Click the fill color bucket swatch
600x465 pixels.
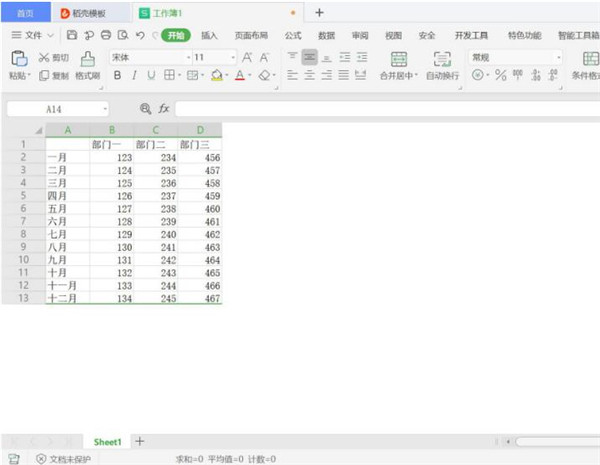(217, 75)
